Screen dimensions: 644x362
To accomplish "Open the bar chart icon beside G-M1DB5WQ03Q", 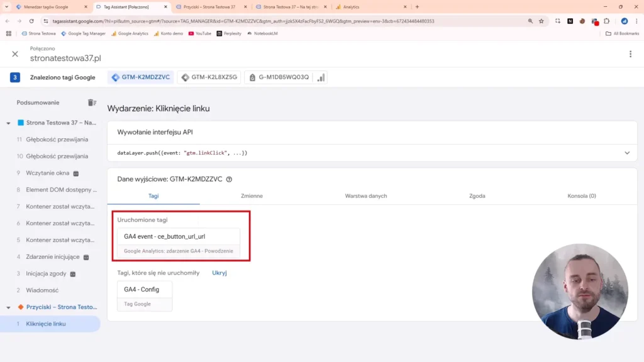I will (x=321, y=77).
